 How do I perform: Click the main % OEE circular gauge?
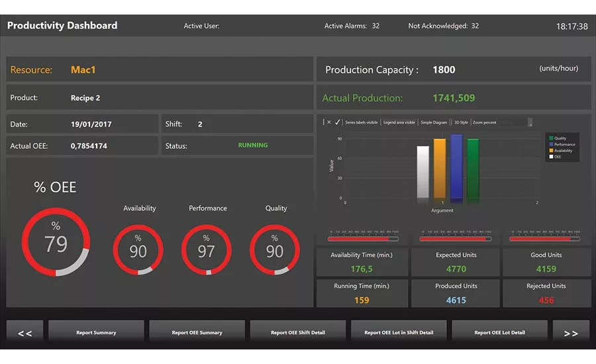pyautogui.click(x=56, y=242)
